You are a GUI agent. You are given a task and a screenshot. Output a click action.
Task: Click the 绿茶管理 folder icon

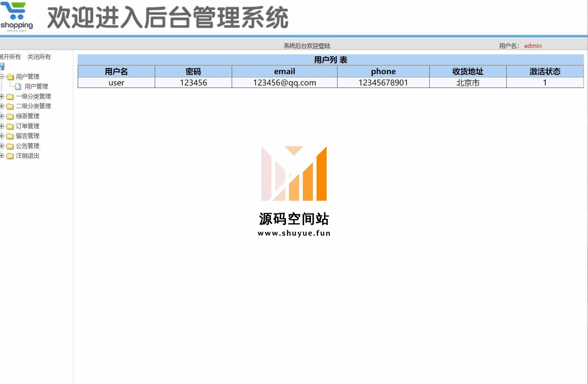click(x=10, y=116)
